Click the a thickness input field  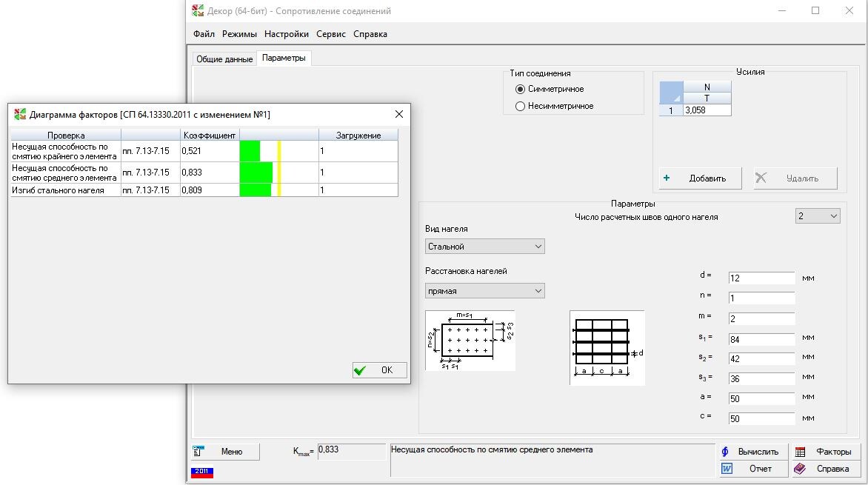click(x=761, y=398)
